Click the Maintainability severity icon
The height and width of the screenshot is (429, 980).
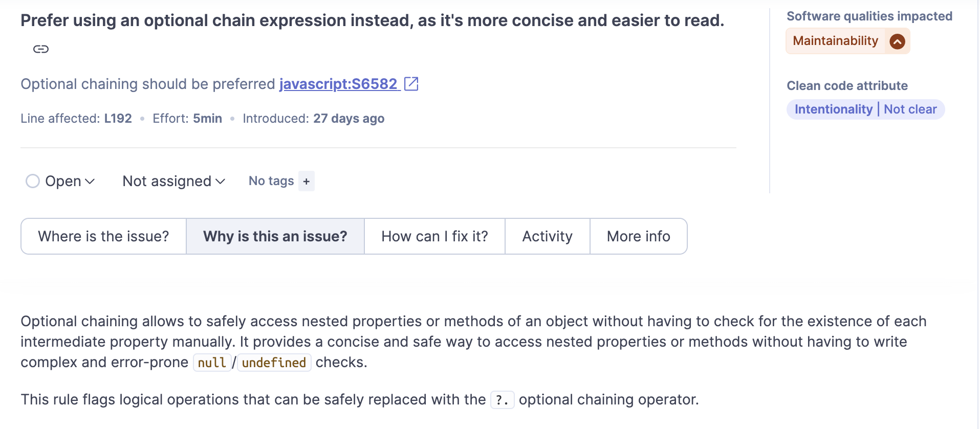coord(897,41)
